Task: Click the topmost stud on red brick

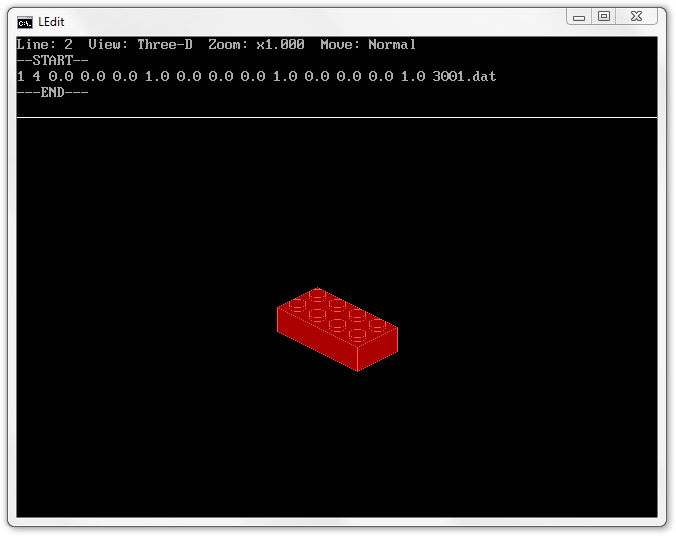Action: coord(317,294)
